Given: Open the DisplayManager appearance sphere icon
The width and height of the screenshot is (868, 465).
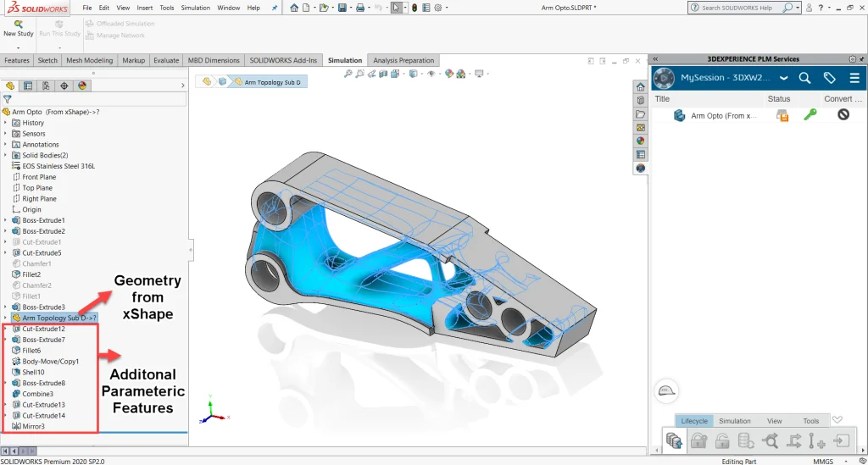Looking at the screenshot, I should [82, 86].
